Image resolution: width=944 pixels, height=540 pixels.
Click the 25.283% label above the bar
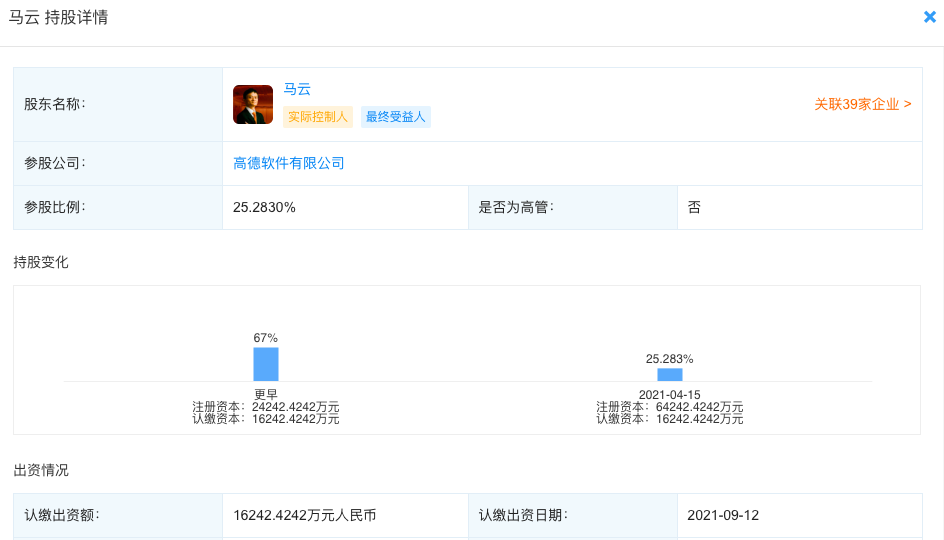click(x=669, y=359)
